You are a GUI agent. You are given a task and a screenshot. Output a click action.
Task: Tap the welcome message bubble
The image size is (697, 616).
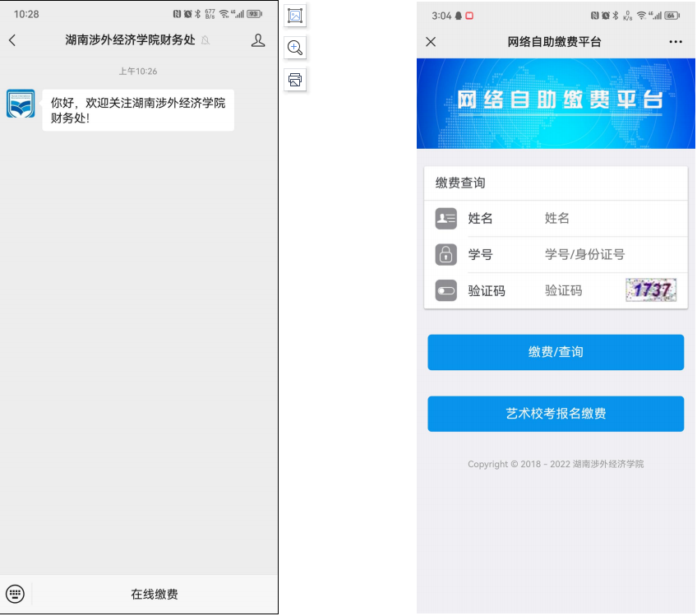coord(138,110)
